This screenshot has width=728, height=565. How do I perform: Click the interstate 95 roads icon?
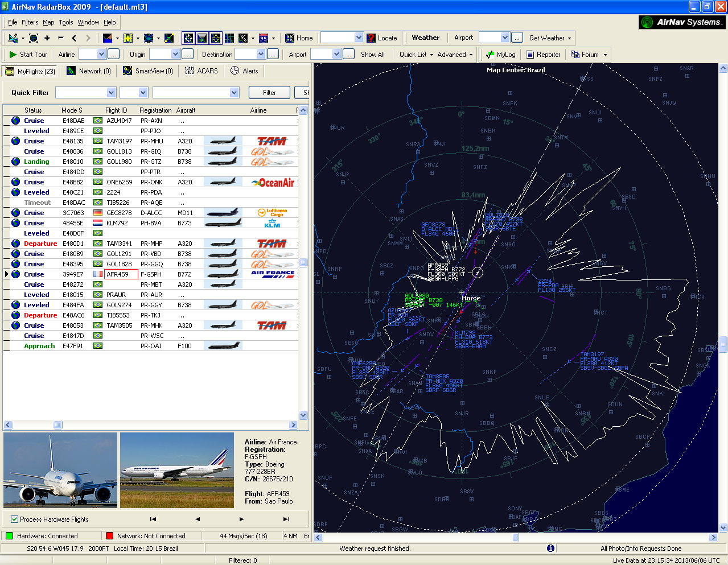(x=264, y=38)
